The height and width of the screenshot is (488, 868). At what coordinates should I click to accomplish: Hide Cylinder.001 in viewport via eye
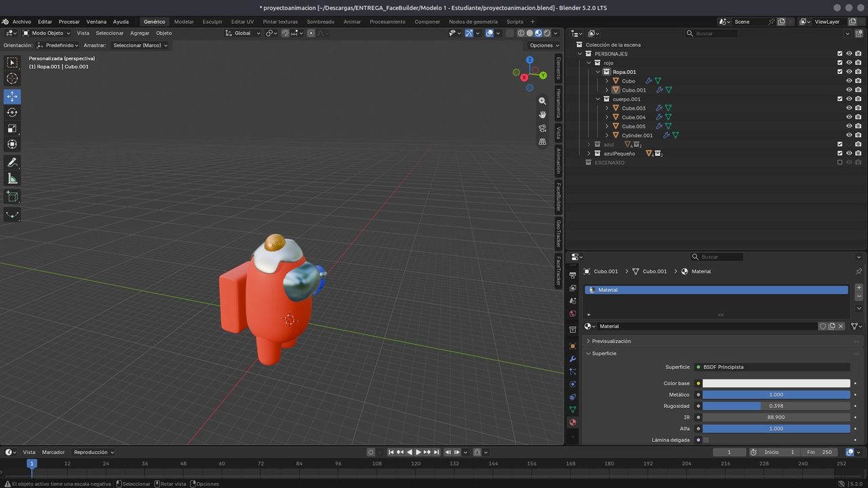click(x=849, y=135)
